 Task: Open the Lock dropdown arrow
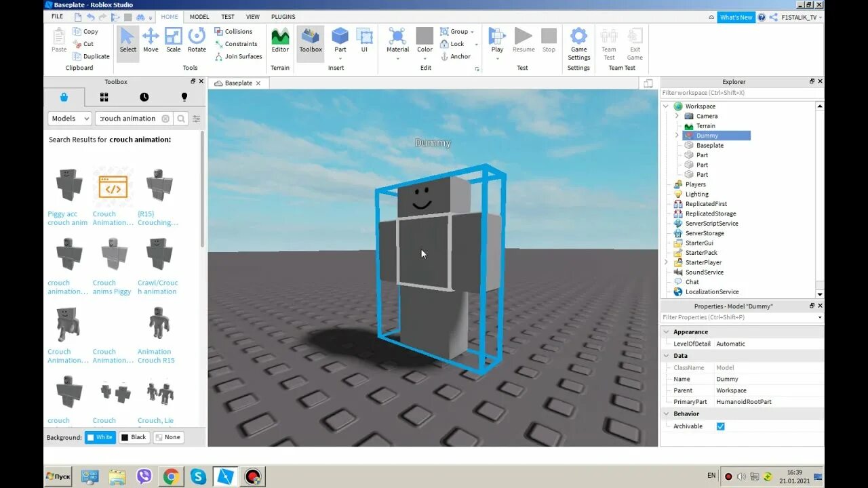(x=476, y=44)
